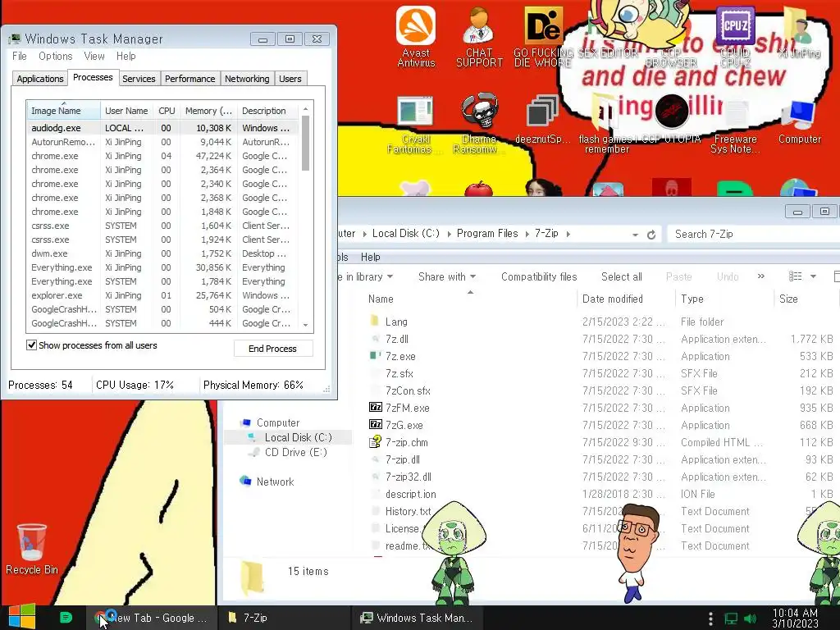Refresh the 7-Zip folder view
The height and width of the screenshot is (630, 840).
click(x=651, y=234)
